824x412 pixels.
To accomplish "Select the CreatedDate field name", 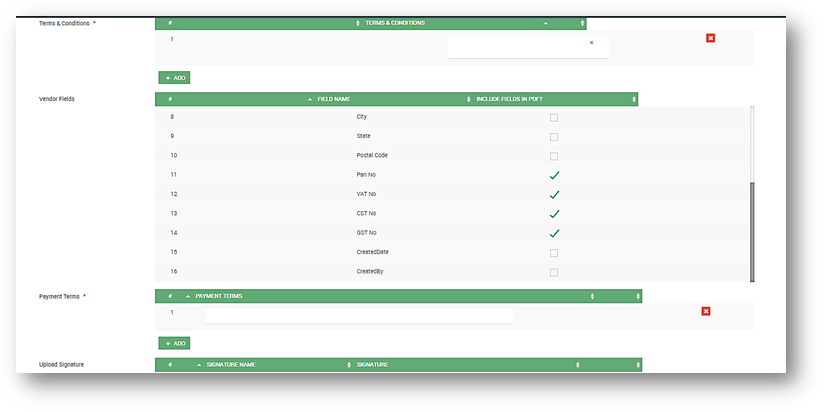I will click(373, 252).
